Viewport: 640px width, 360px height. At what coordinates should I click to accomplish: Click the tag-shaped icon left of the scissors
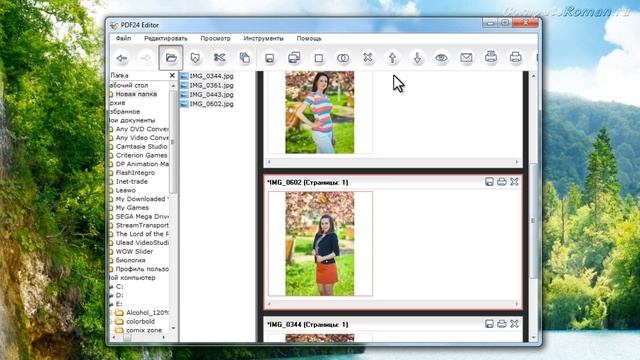point(195,58)
